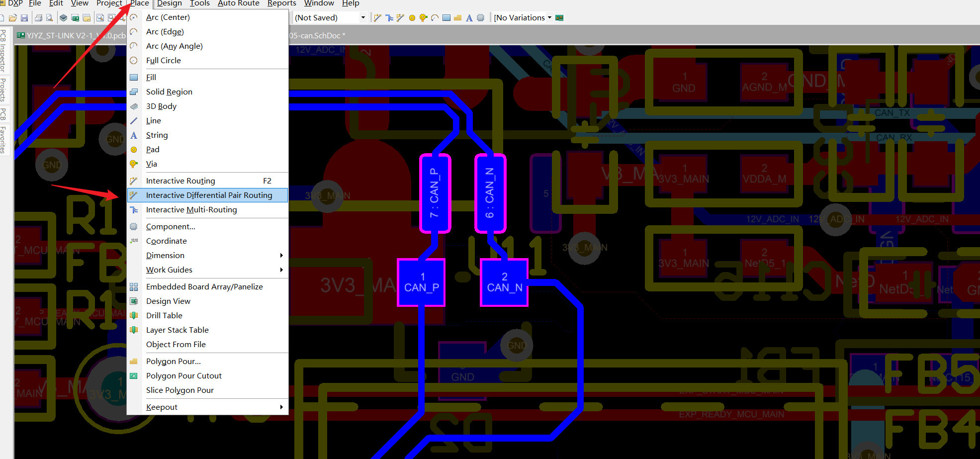Screen dimensions: 980x459
Task: Place a fill rectangle from the toolbar
Action: [446, 18]
